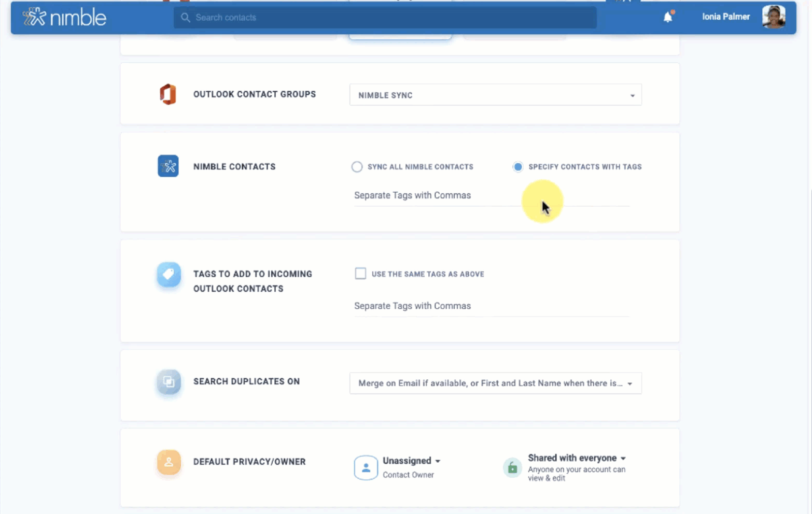Click the Search contacts field
The height and width of the screenshot is (514, 812).
[x=385, y=18]
